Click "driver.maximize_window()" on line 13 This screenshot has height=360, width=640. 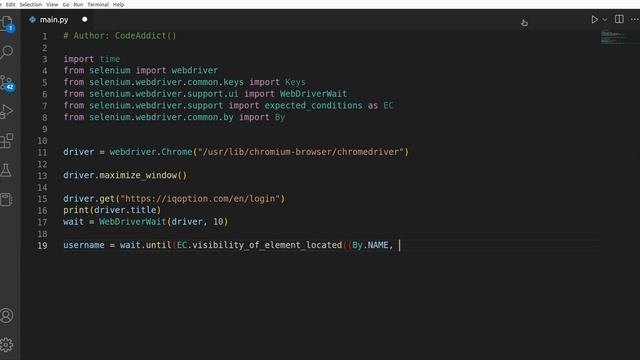point(125,176)
